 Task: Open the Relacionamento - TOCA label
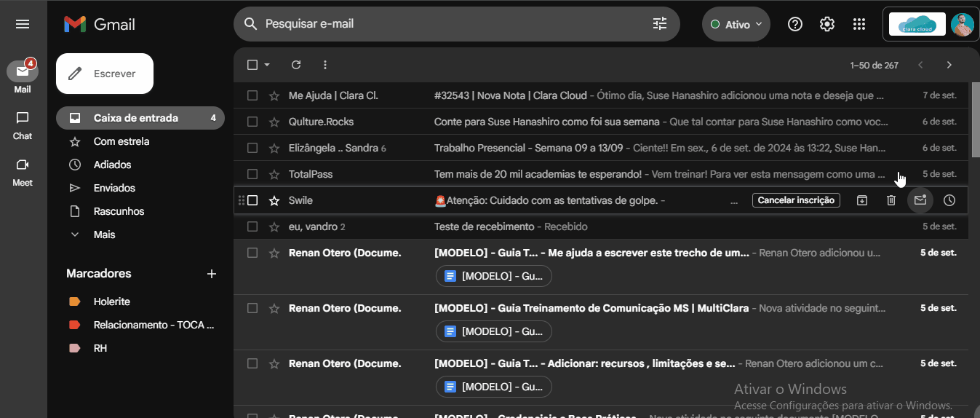point(140,325)
